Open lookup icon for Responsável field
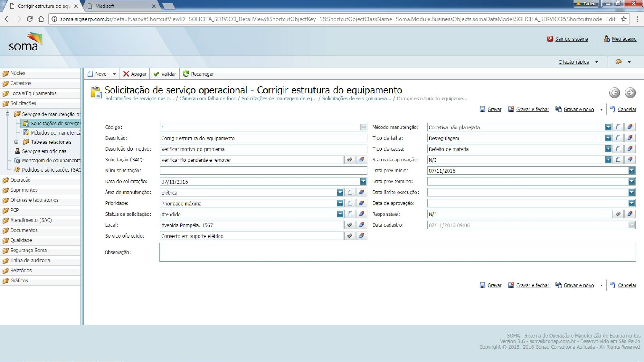The width and height of the screenshot is (644, 362). pyautogui.click(x=618, y=214)
